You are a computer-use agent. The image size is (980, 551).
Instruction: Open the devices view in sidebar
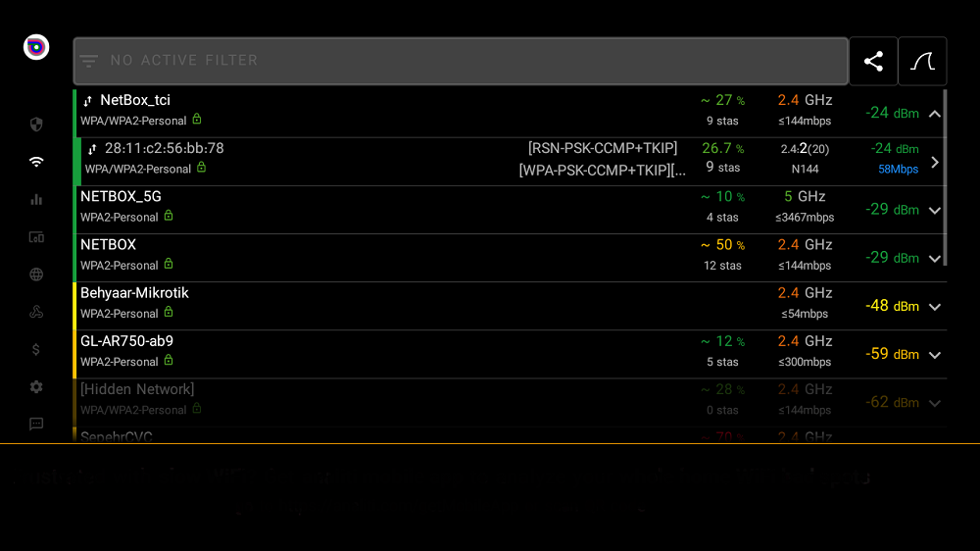tap(36, 237)
